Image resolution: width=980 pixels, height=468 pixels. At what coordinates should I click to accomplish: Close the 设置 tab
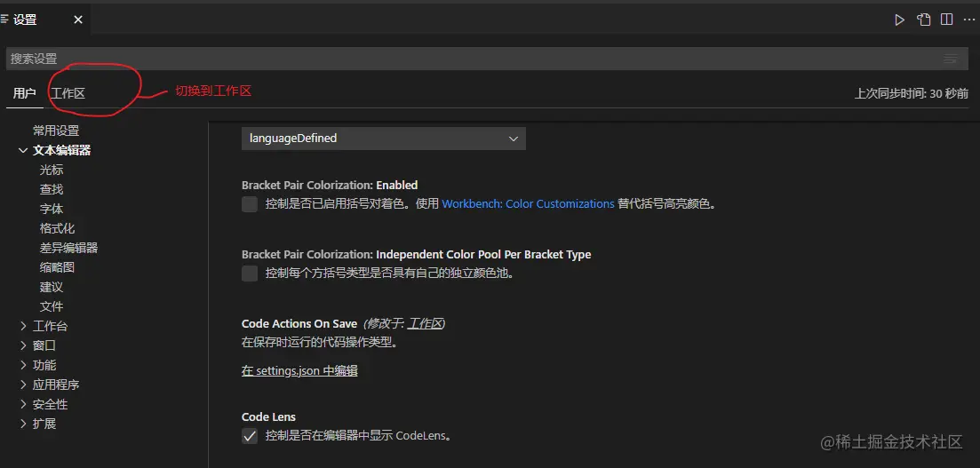(78, 20)
